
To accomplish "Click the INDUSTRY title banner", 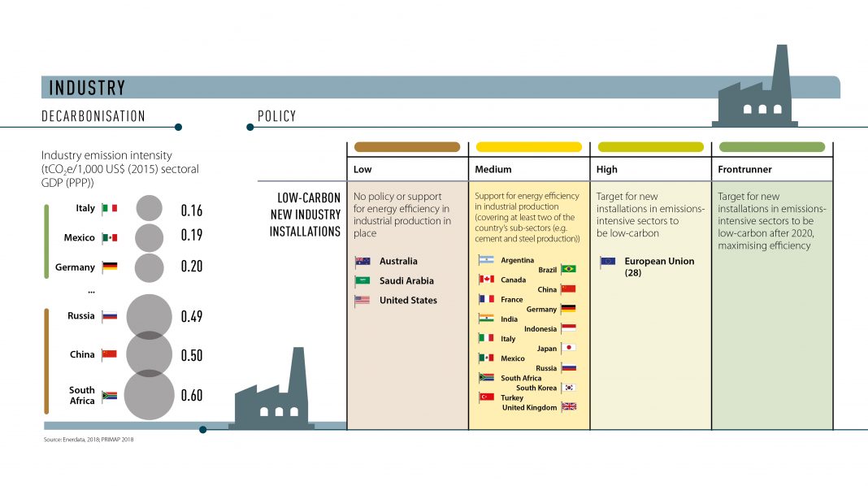I will (87, 88).
